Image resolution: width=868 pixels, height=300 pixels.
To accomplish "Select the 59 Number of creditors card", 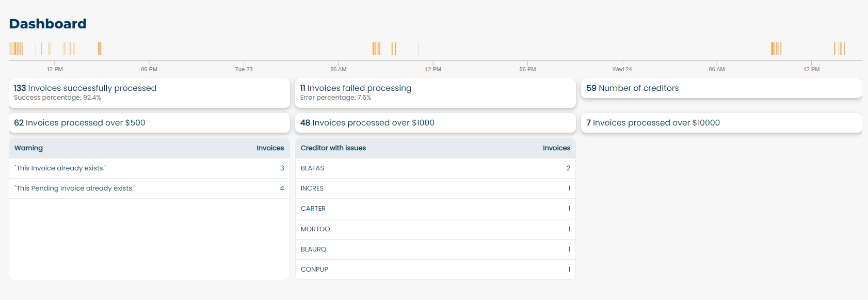I will 721,88.
